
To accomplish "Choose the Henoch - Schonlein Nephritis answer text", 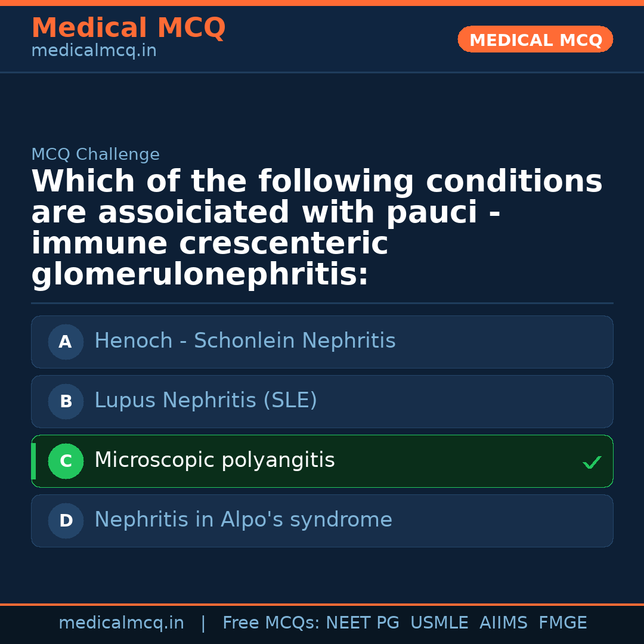I will pyautogui.click(x=244, y=341).
